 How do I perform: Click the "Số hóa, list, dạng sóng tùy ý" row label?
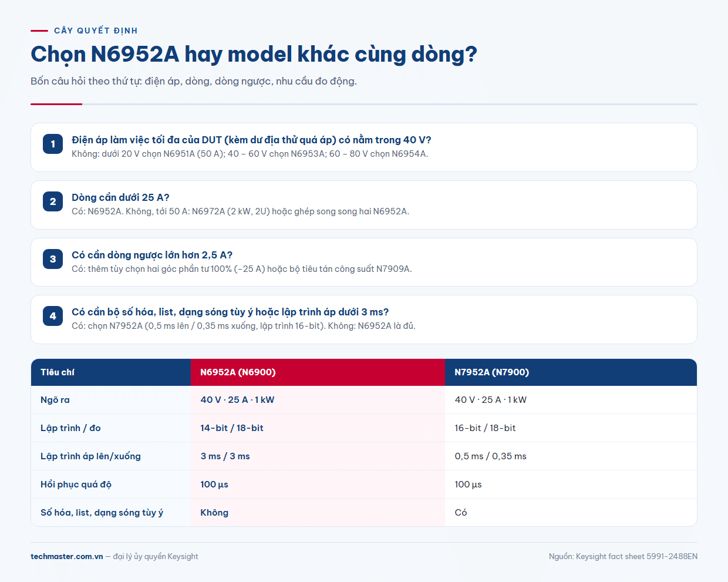[x=102, y=513]
